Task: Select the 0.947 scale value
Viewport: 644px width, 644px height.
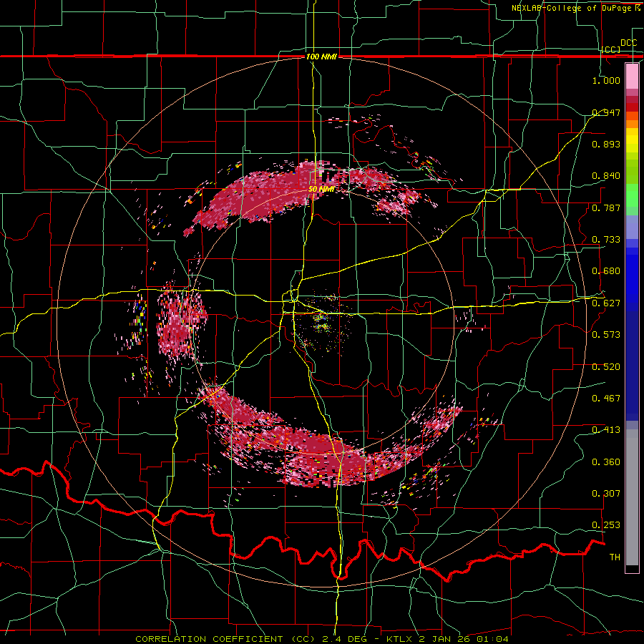Action: click(606, 112)
